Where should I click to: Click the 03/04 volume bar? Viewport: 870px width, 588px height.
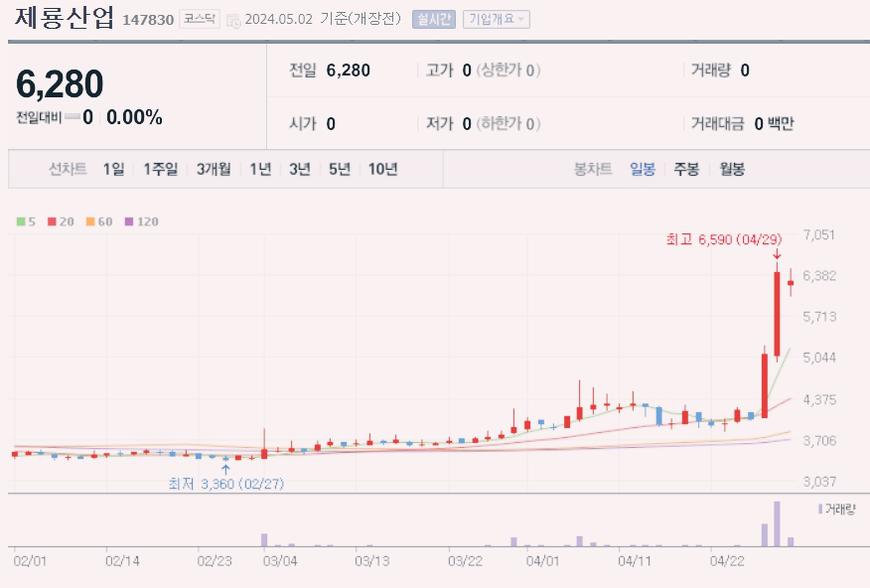(x=264, y=540)
